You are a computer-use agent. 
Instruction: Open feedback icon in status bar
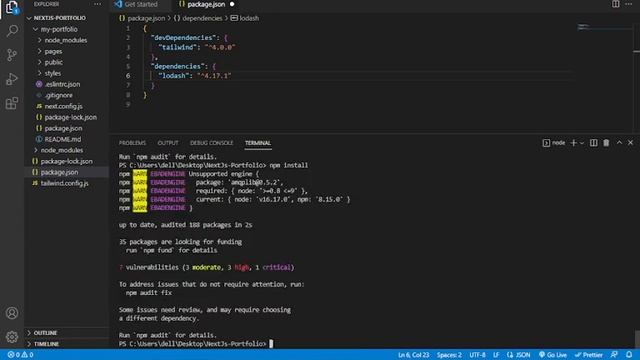[614, 355]
